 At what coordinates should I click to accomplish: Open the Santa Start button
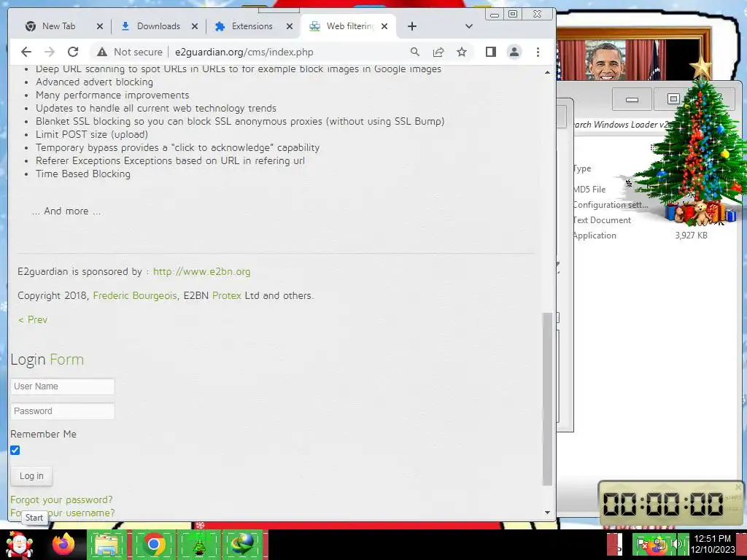pos(19,545)
